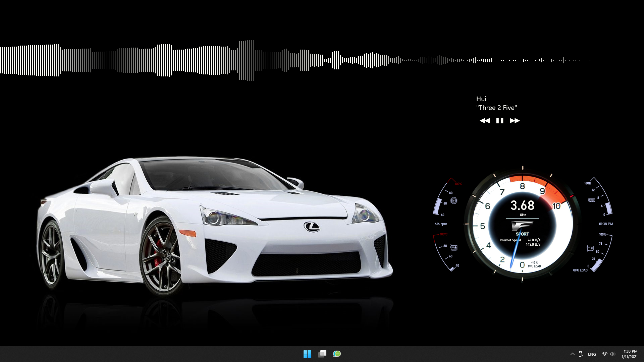Click the GPU temperature graphics card icon

[x=454, y=247]
